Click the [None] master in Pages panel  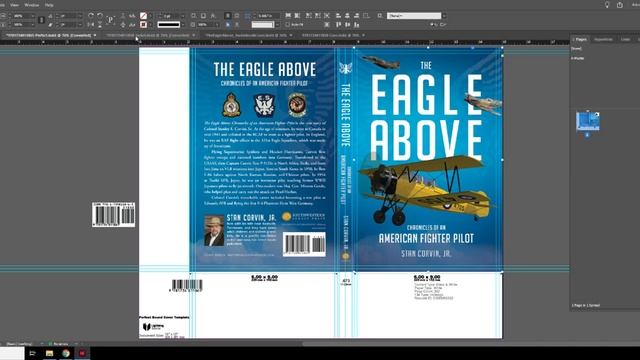click(576, 49)
